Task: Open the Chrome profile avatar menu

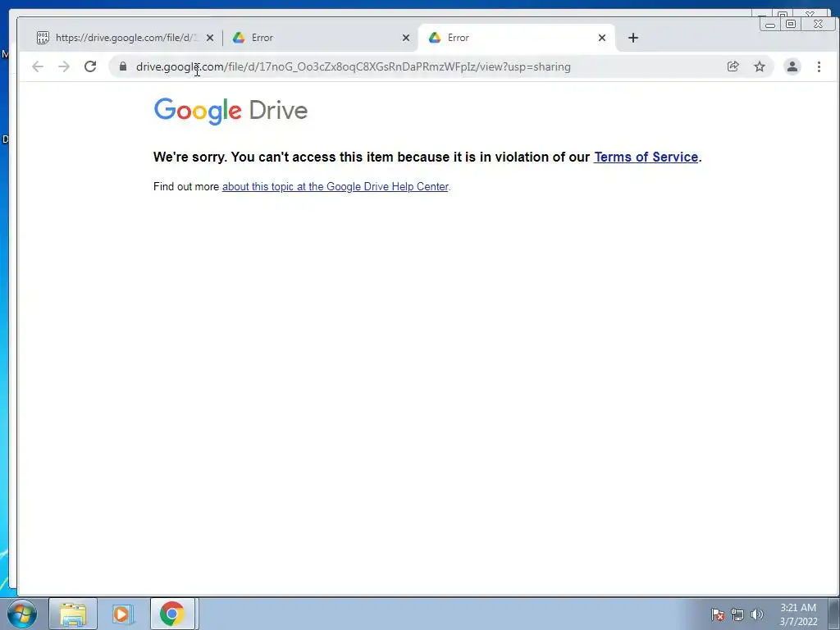Action: 792,66
